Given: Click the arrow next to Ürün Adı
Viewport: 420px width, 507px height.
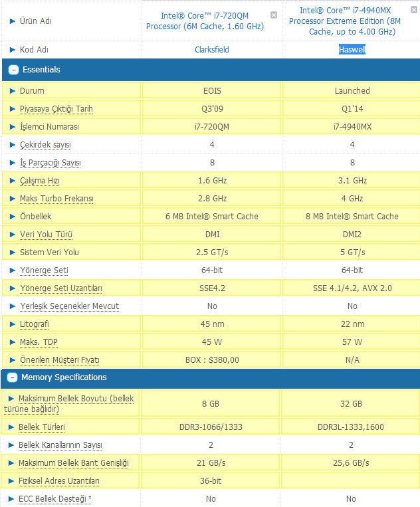Looking at the screenshot, I should 12,21.
